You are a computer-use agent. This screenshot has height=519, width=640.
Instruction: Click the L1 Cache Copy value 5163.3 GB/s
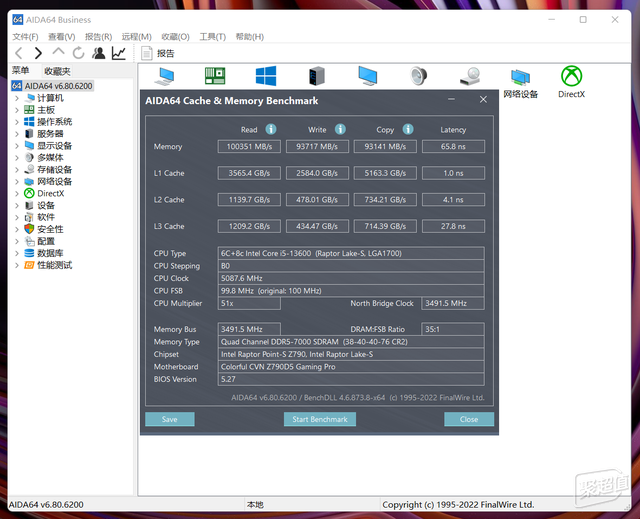(385, 173)
